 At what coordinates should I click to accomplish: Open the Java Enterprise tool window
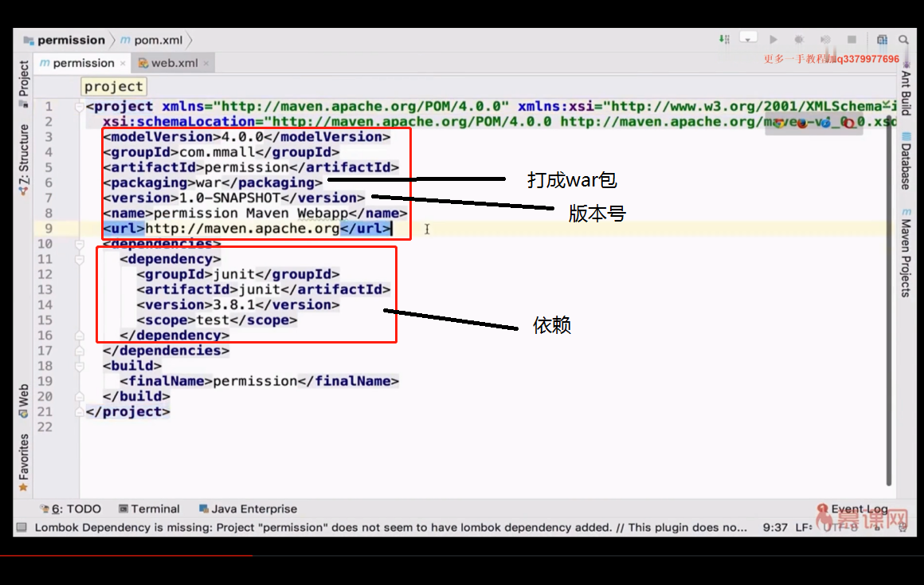(248, 509)
